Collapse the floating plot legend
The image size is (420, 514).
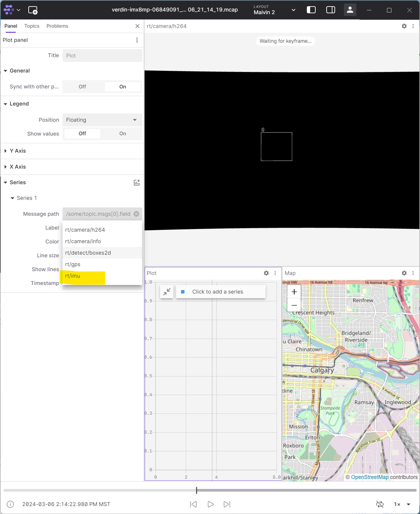point(167,292)
